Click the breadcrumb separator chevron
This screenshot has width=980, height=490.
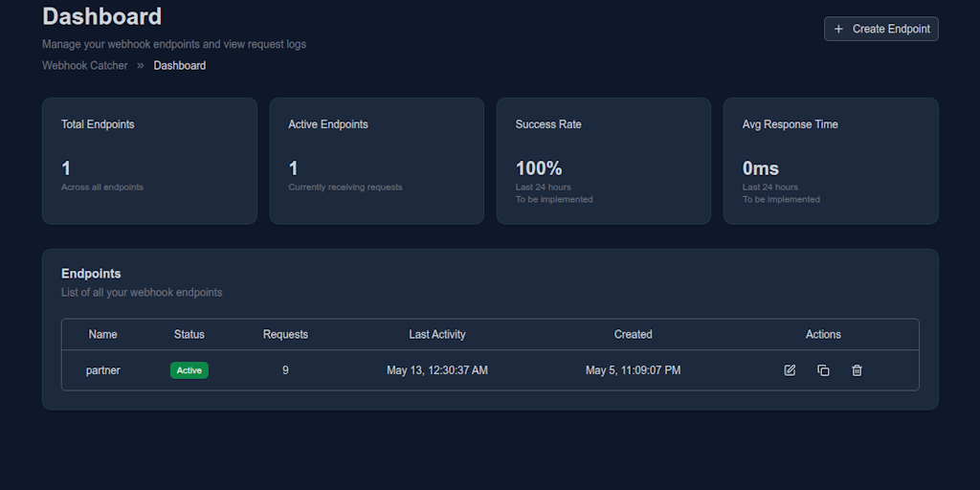[141, 66]
